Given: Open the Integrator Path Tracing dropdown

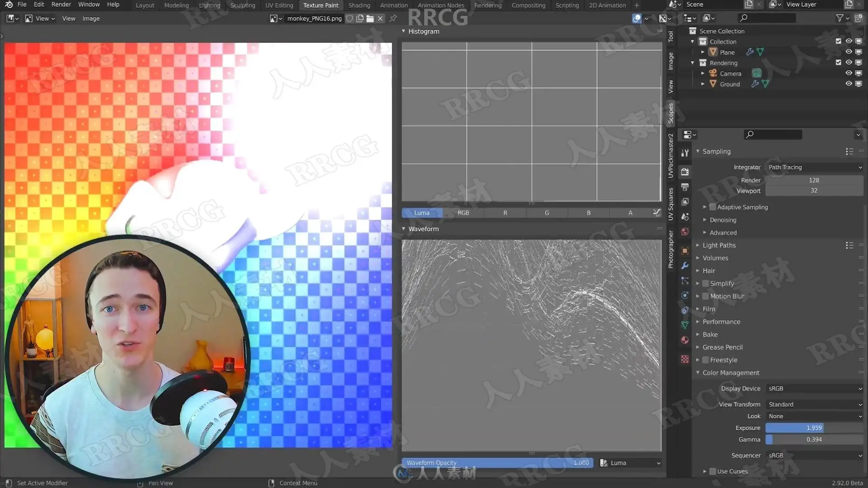Looking at the screenshot, I should pyautogui.click(x=814, y=167).
